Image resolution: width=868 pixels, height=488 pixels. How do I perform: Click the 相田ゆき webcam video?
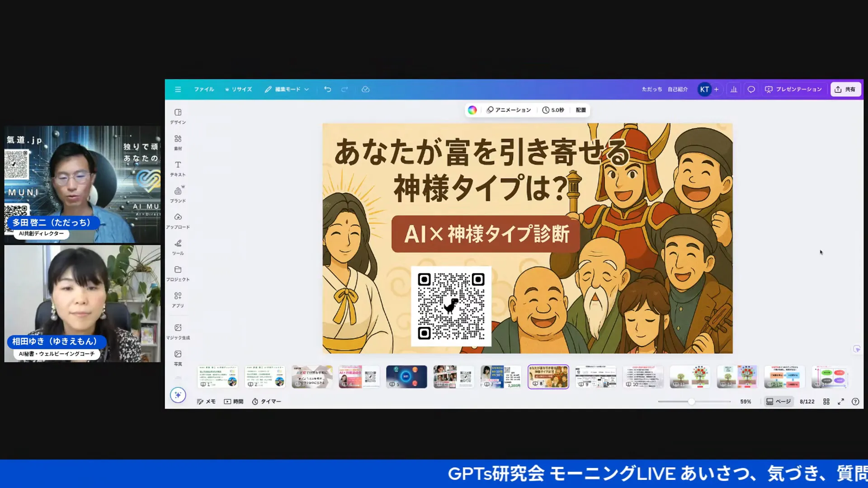click(x=82, y=303)
